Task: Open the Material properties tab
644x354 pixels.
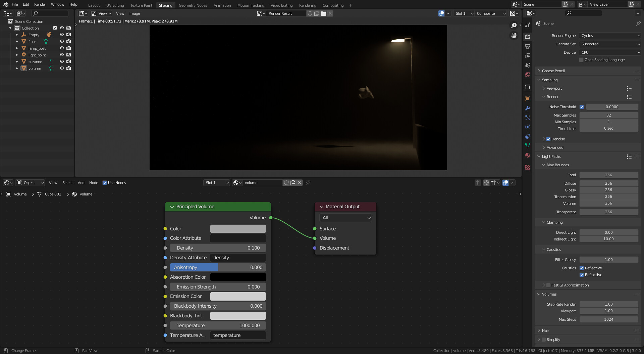Action: coord(528,155)
